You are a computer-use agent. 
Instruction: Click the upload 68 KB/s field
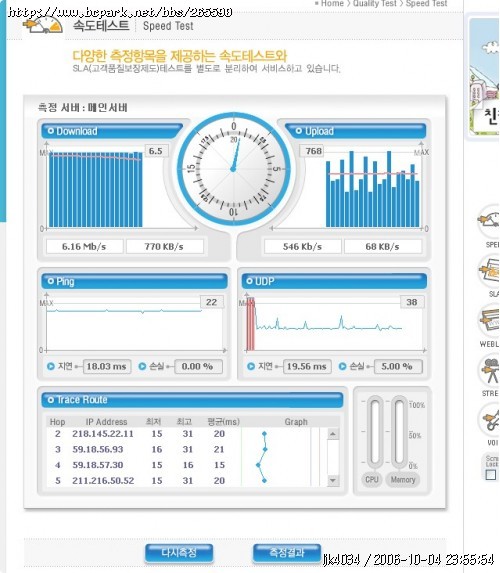click(382, 246)
